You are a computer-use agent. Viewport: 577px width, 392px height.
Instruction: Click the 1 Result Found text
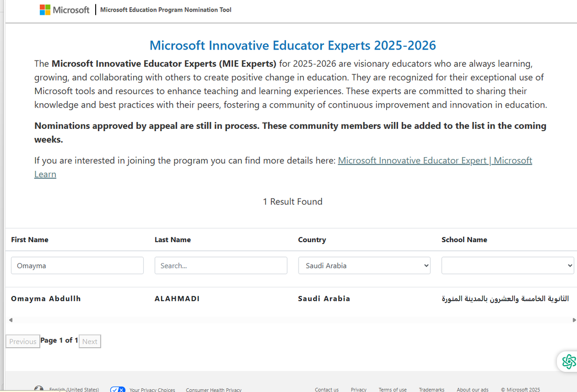[293, 202]
